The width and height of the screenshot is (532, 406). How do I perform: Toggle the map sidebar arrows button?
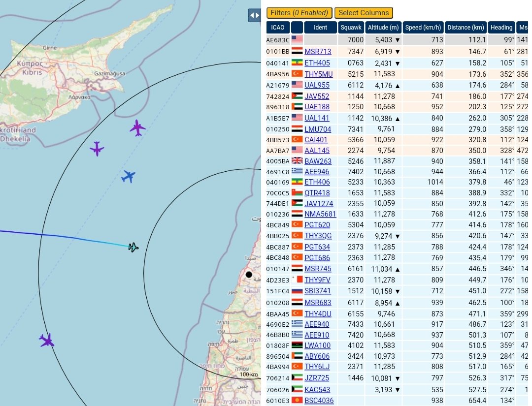(255, 15)
